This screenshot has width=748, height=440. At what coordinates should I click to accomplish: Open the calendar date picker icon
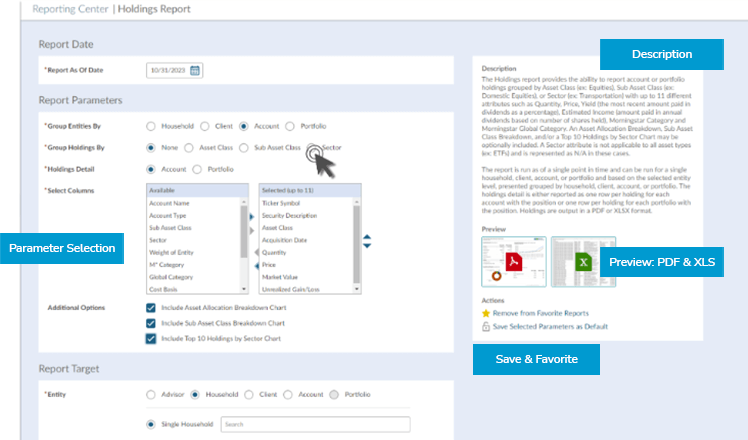195,70
